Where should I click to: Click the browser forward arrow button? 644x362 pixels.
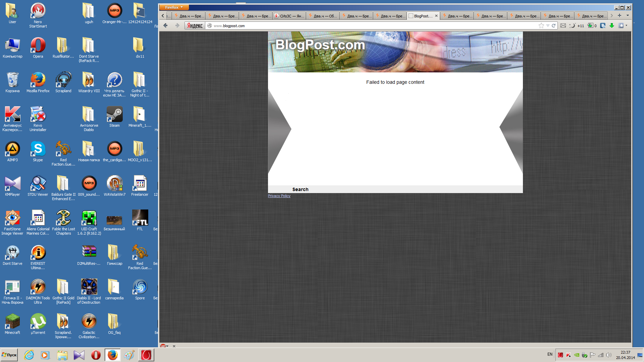(177, 25)
